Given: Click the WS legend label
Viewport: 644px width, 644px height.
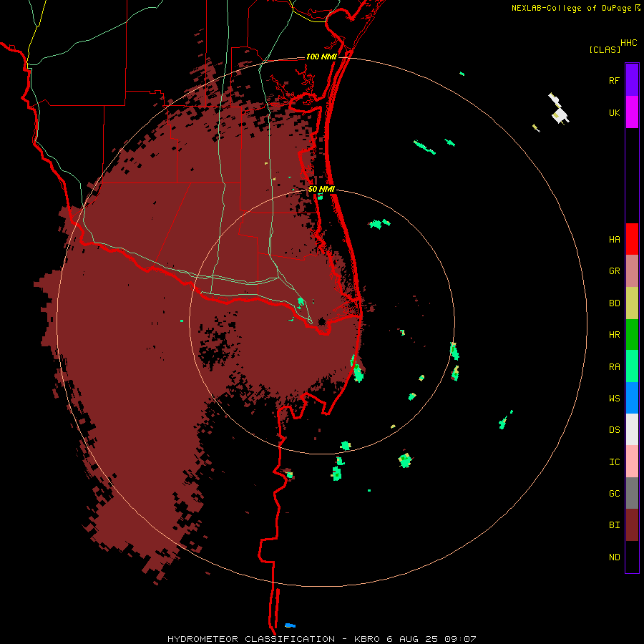Looking at the screenshot, I should (x=614, y=399).
